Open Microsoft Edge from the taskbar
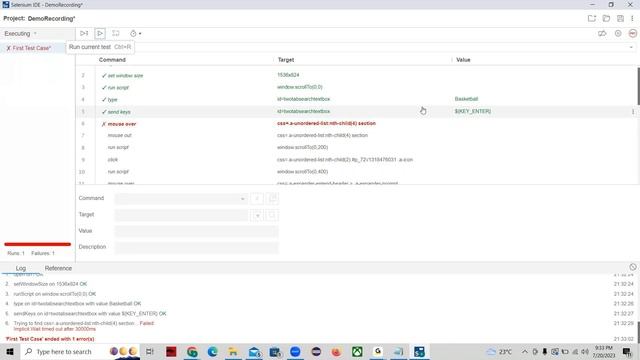 (x=212, y=351)
